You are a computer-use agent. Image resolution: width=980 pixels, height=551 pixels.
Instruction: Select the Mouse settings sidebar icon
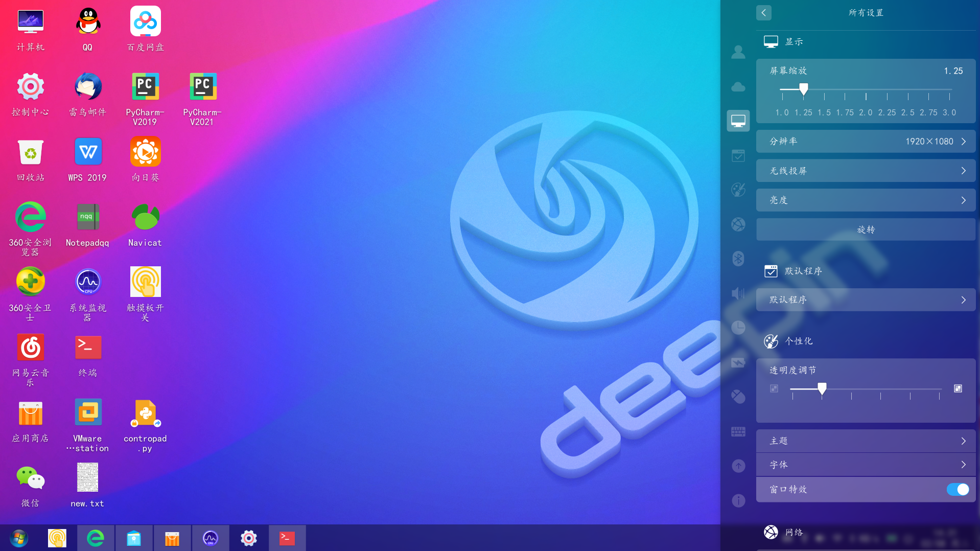coord(738,397)
